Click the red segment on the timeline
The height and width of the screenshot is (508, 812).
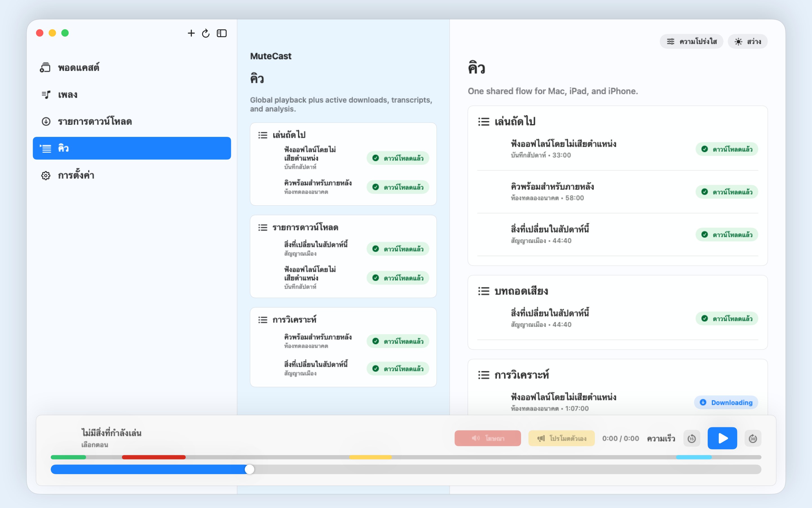[x=154, y=457]
